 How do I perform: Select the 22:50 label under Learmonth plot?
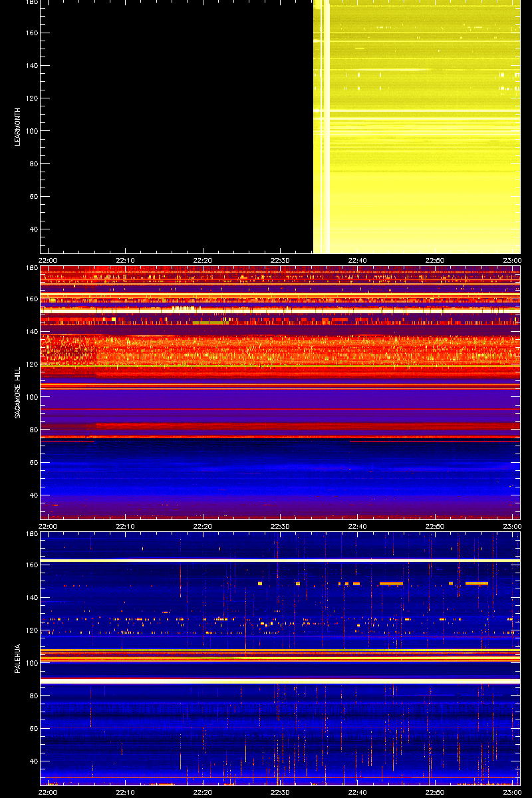[436, 260]
